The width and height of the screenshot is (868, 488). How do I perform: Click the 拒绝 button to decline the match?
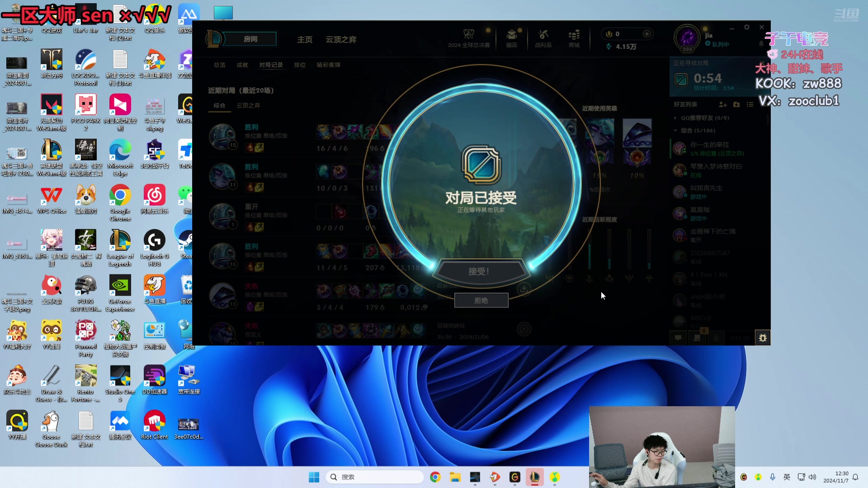pyautogui.click(x=481, y=300)
